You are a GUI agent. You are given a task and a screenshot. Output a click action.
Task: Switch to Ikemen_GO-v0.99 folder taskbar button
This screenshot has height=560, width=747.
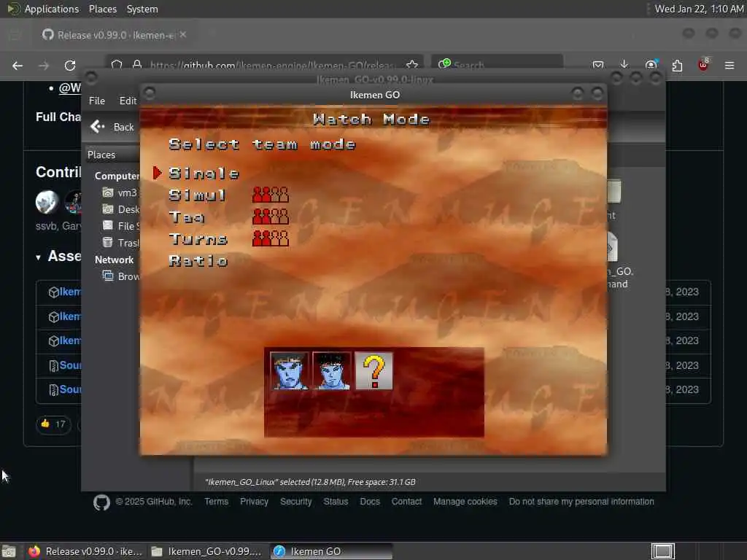[206, 551]
